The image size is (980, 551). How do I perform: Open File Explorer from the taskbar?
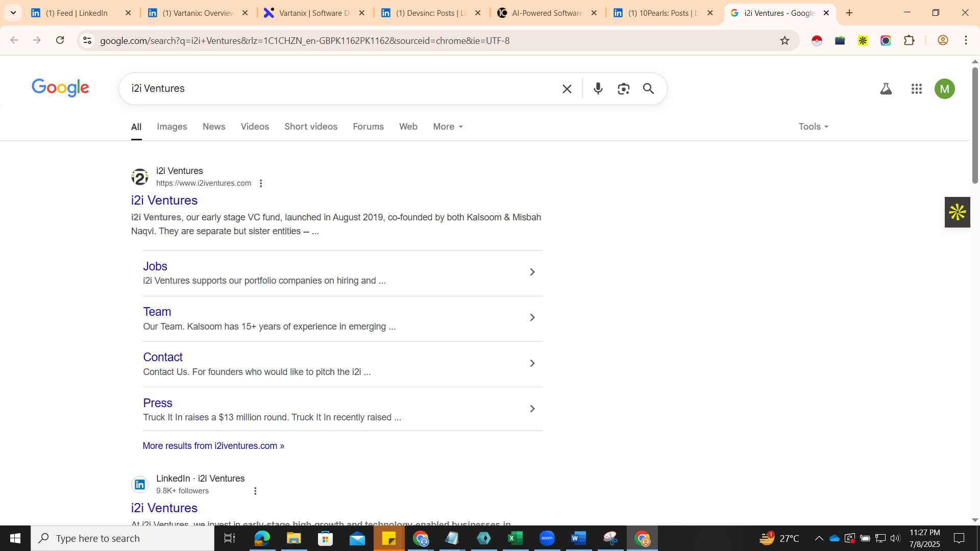293,538
